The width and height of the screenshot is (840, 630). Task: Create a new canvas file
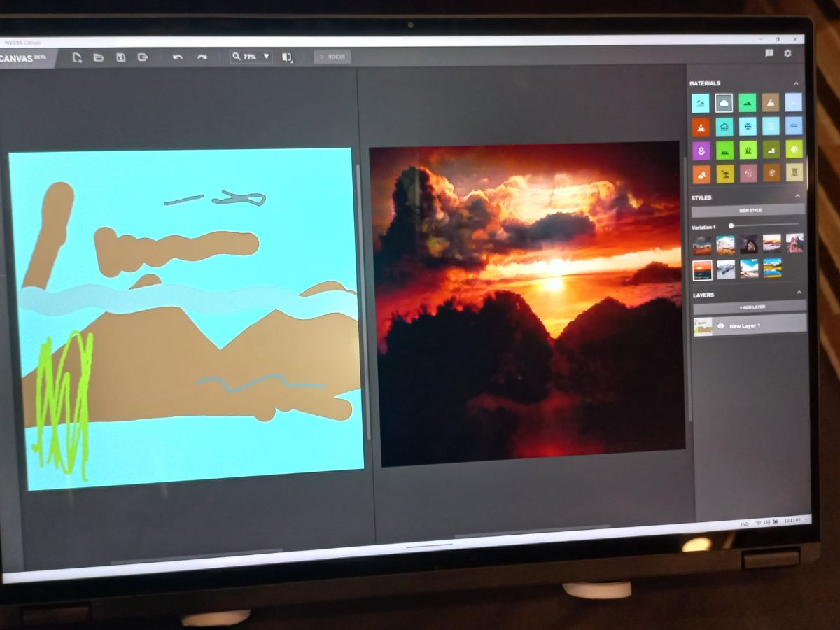coord(77,57)
